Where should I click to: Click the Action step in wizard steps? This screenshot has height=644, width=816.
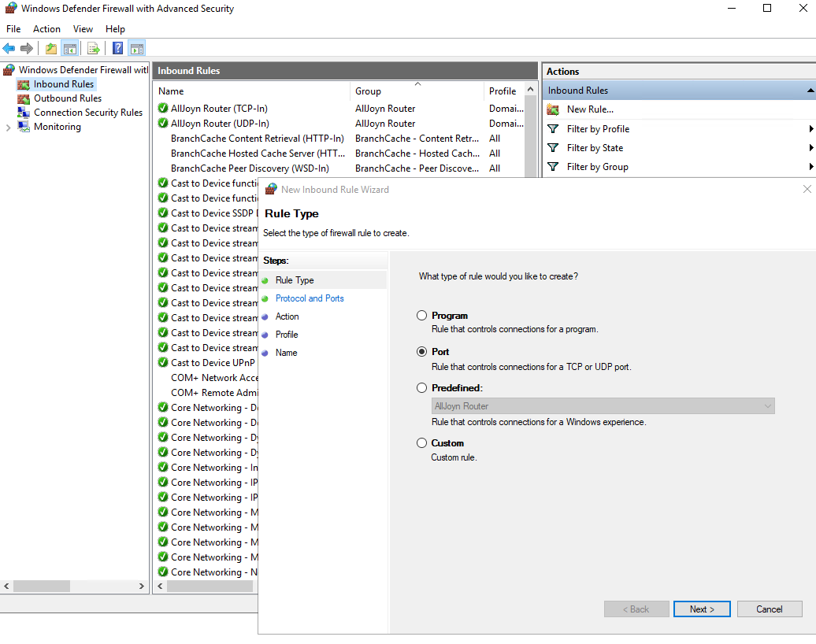click(x=287, y=316)
